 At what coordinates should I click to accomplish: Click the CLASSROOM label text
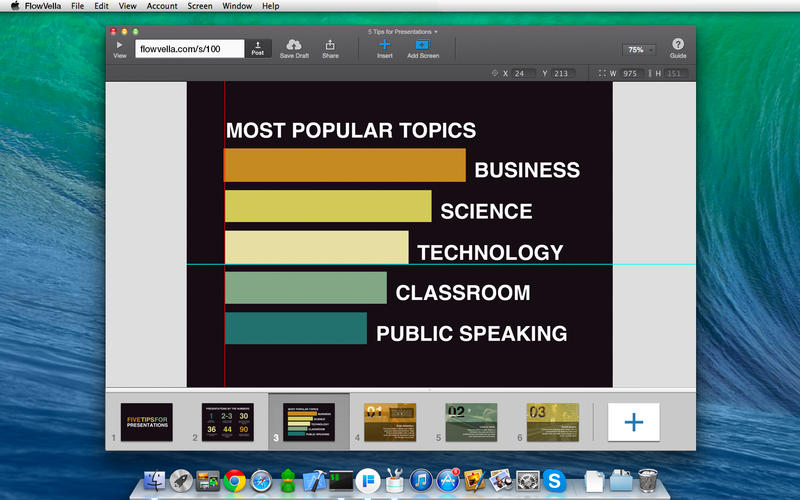click(463, 293)
